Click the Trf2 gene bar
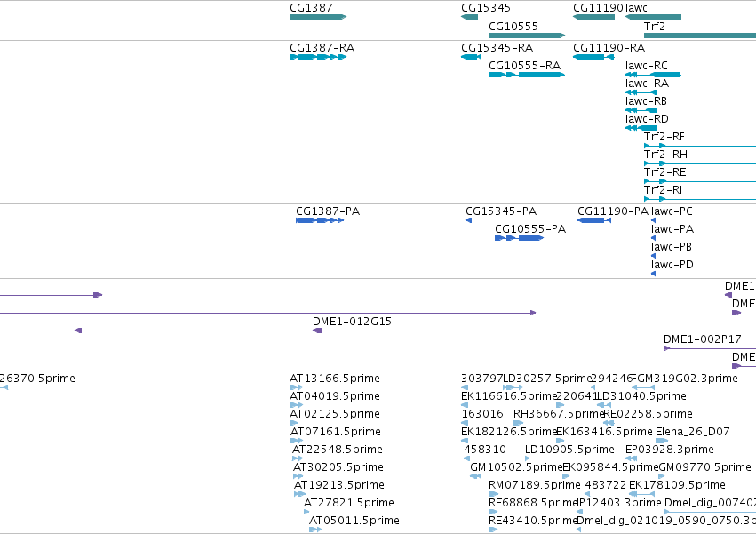The height and width of the screenshot is (534, 756). click(700, 36)
